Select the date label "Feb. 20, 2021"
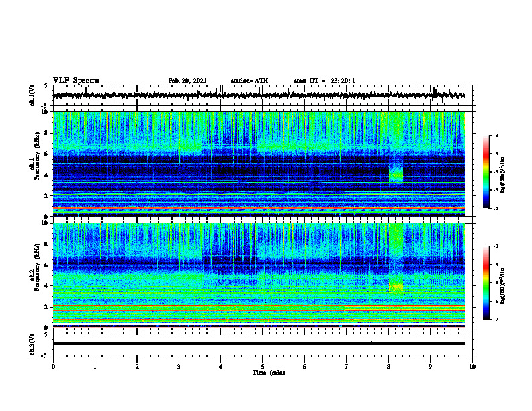Viewport: 532px width, 411px height. pyautogui.click(x=187, y=81)
